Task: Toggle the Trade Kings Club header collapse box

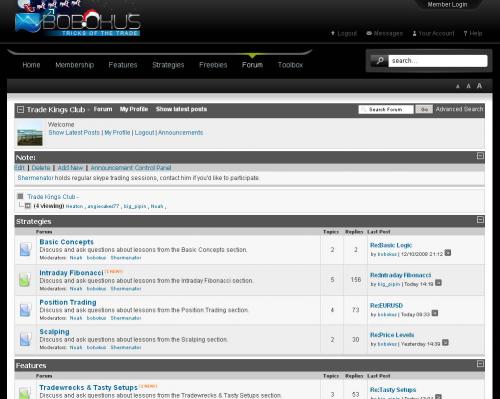Action: (20, 109)
